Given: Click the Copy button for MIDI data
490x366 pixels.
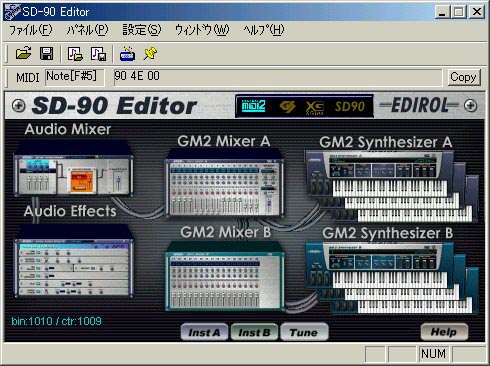Looking at the screenshot, I should tap(464, 77).
